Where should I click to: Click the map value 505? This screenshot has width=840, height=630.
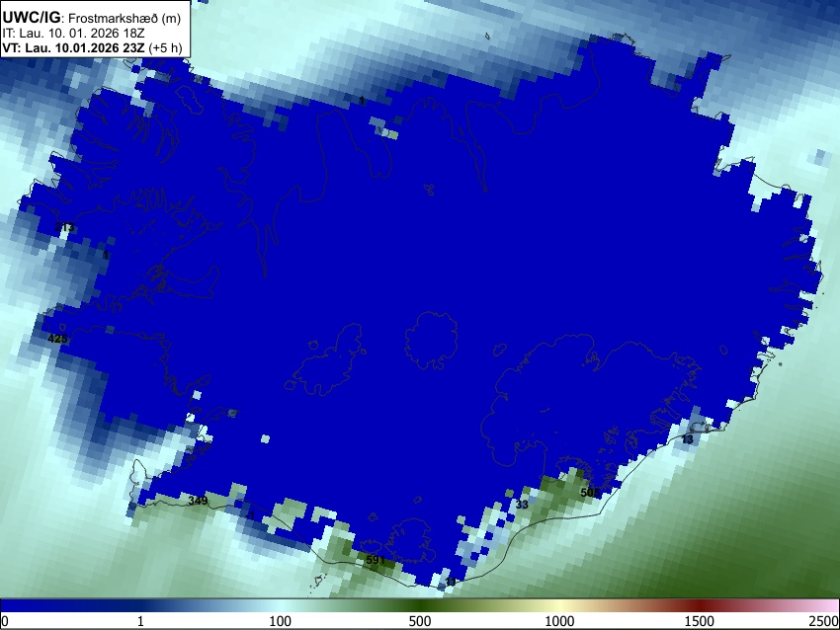click(589, 493)
